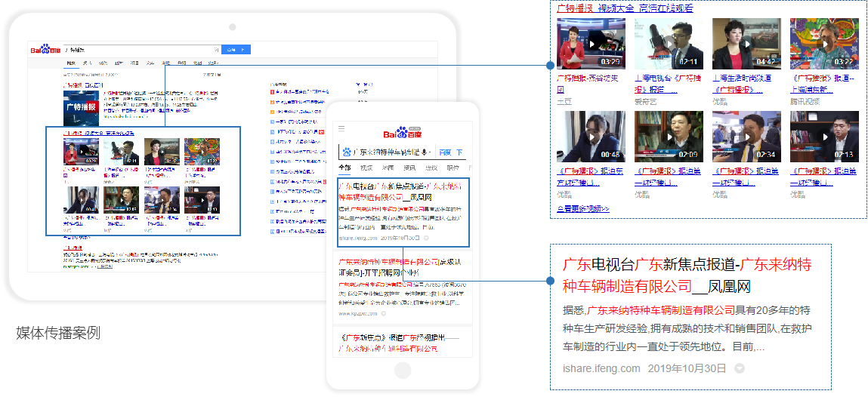The height and width of the screenshot is (397, 868).
Task: Open phone result 《广东新焦点》报道广东经视播出
Action: pos(400,343)
